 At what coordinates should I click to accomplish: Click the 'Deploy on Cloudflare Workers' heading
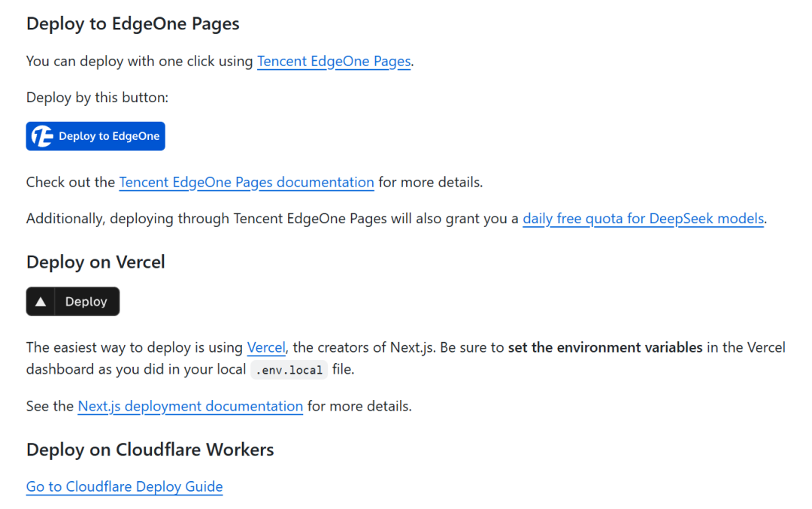[x=150, y=450]
